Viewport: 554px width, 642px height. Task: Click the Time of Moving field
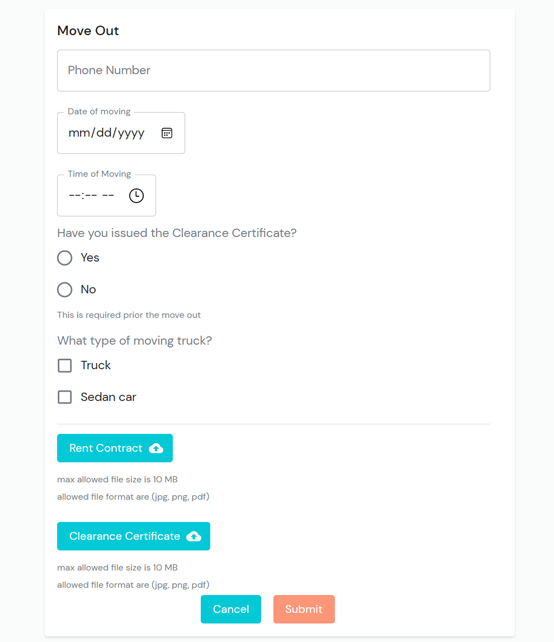106,195
